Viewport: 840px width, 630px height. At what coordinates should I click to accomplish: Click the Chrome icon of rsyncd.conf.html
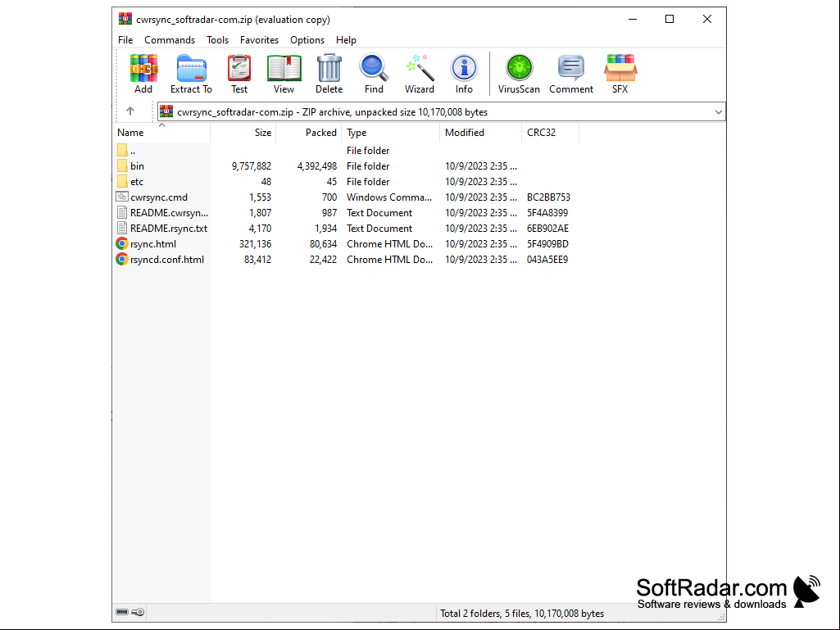[x=122, y=259]
